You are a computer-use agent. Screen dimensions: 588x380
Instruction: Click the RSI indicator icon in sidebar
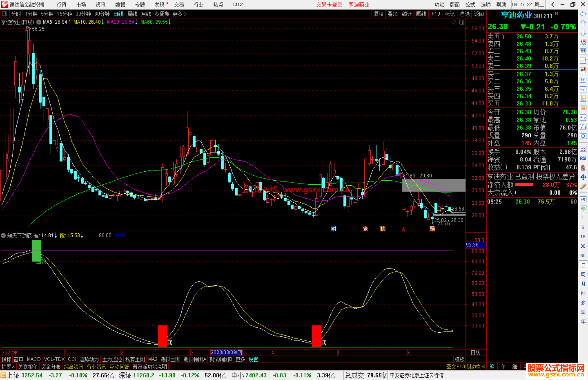583,158
